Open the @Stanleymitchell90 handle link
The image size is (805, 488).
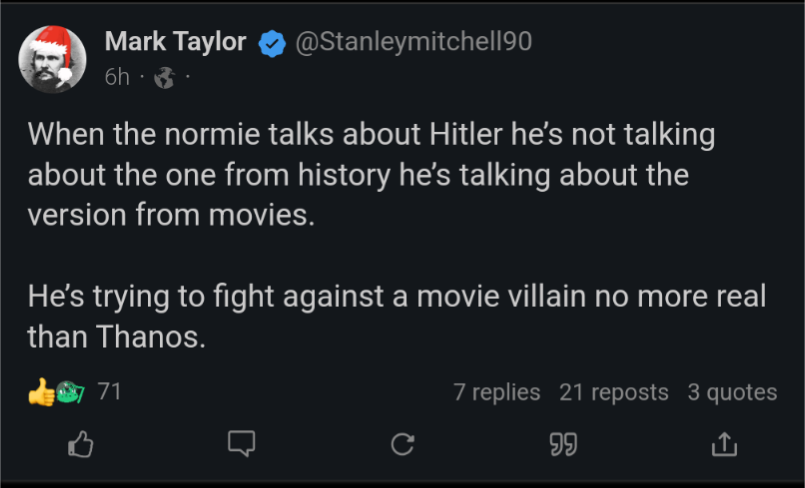[x=413, y=42]
